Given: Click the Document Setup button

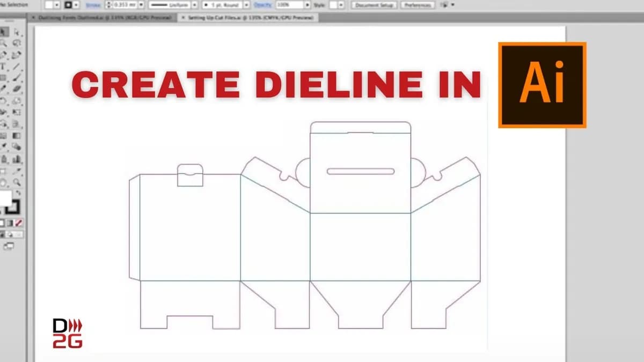Looking at the screenshot, I should [375, 5].
